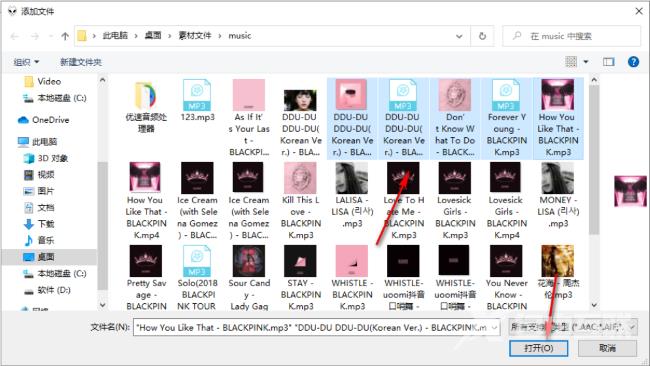Select WHISTLE - BLACKPINK.mp3 file
Image resolution: width=650 pixels, height=366 pixels.
[352, 278]
